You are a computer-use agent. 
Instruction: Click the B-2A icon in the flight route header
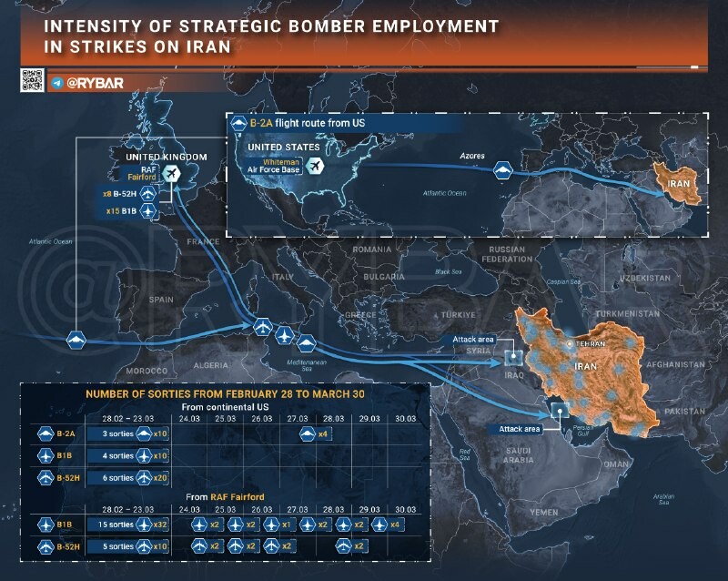coord(239,124)
